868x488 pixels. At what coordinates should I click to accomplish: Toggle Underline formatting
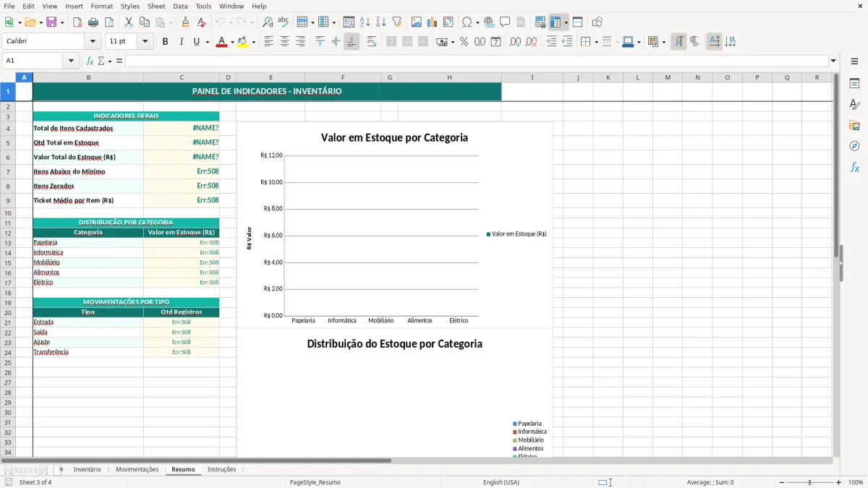tap(195, 42)
